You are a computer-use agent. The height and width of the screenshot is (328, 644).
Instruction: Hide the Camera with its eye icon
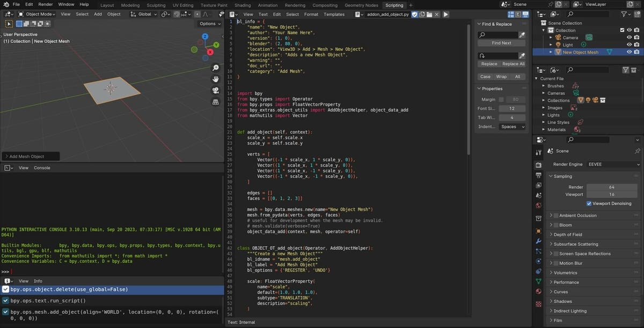[x=629, y=38]
